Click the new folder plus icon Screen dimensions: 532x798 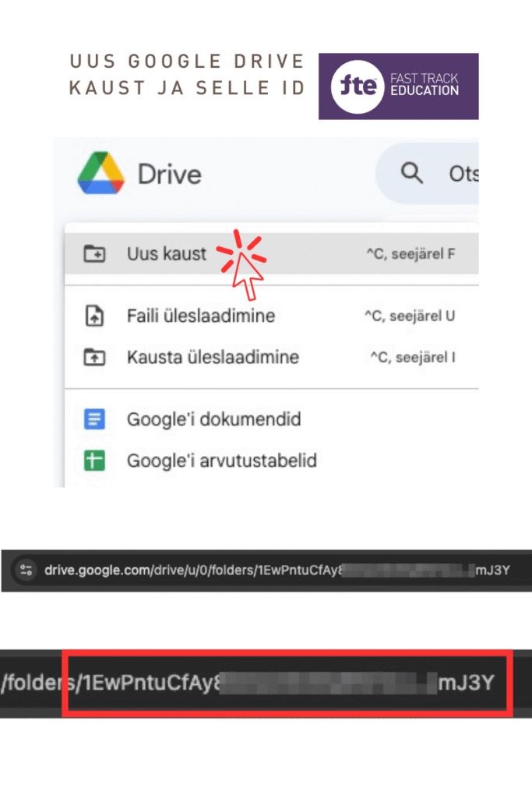94,253
